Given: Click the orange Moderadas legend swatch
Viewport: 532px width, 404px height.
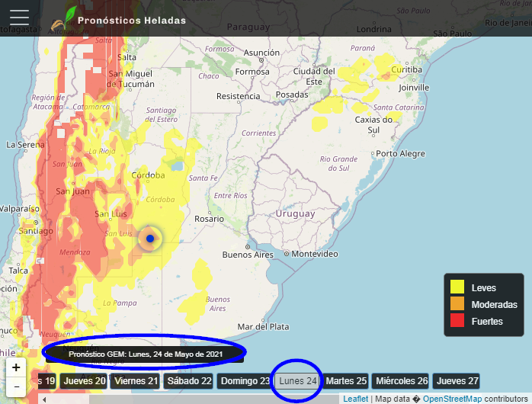Looking at the screenshot, I should click(x=457, y=303).
